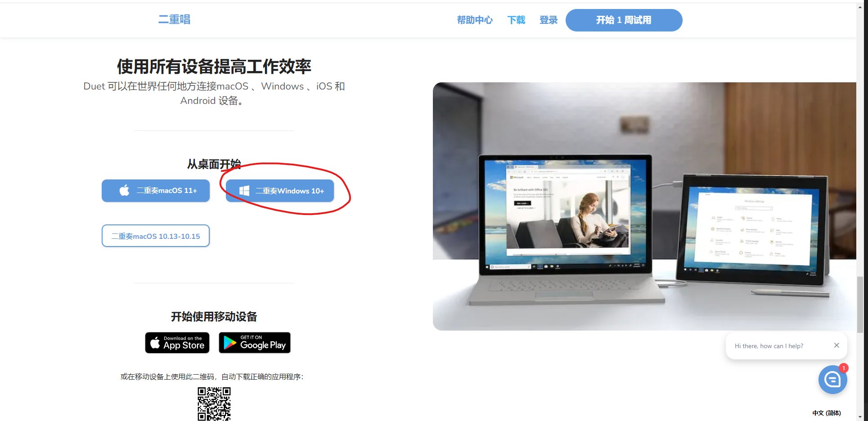Click the 或在移动设备上使用此二维码 instruction text
Image resolution: width=868 pixels, height=421 pixels.
tap(212, 376)
